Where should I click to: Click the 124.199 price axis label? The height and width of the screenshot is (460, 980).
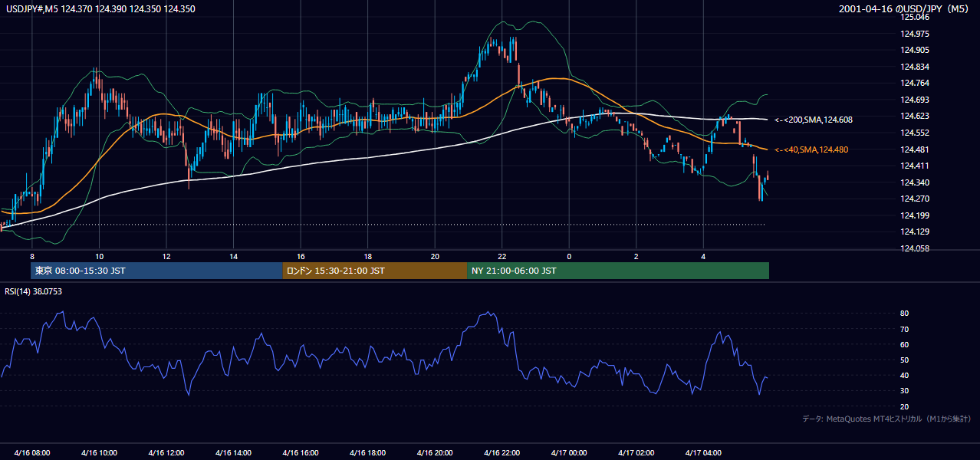(x=914, y=215)
